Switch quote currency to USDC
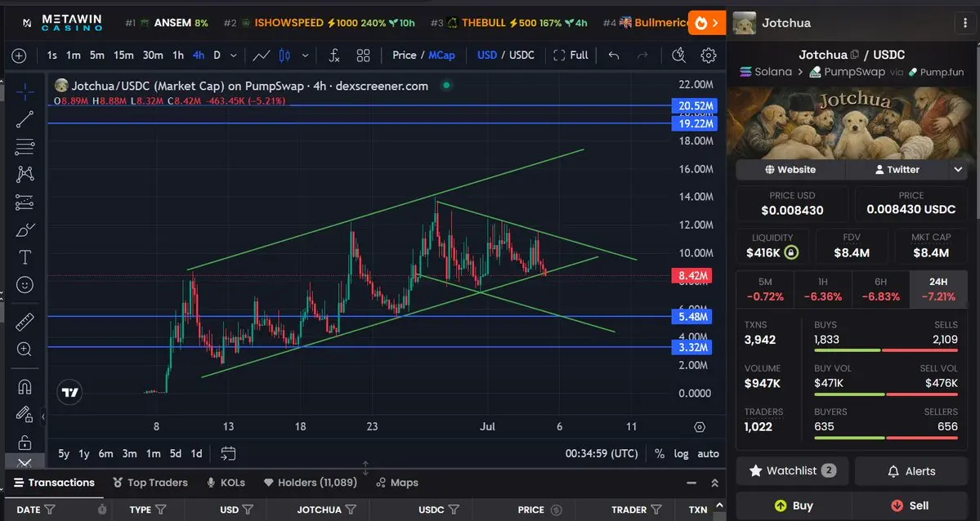 pos(521,55)
